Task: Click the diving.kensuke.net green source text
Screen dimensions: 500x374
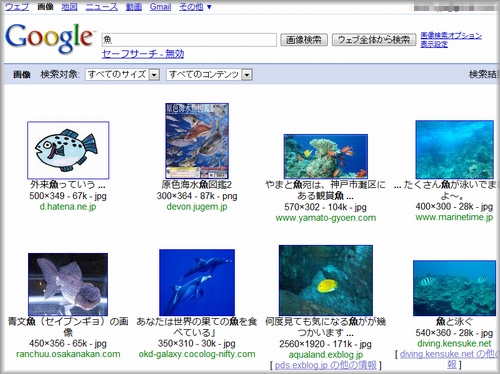Action: pos(454,344)
